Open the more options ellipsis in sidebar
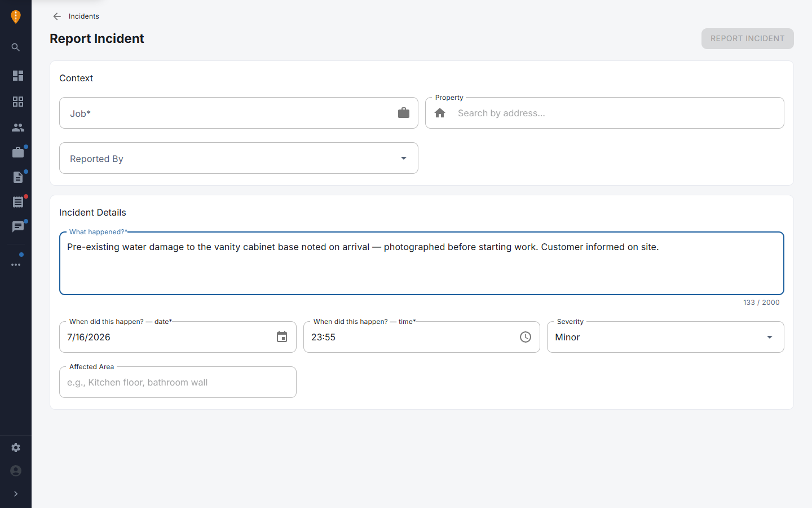 16,265
